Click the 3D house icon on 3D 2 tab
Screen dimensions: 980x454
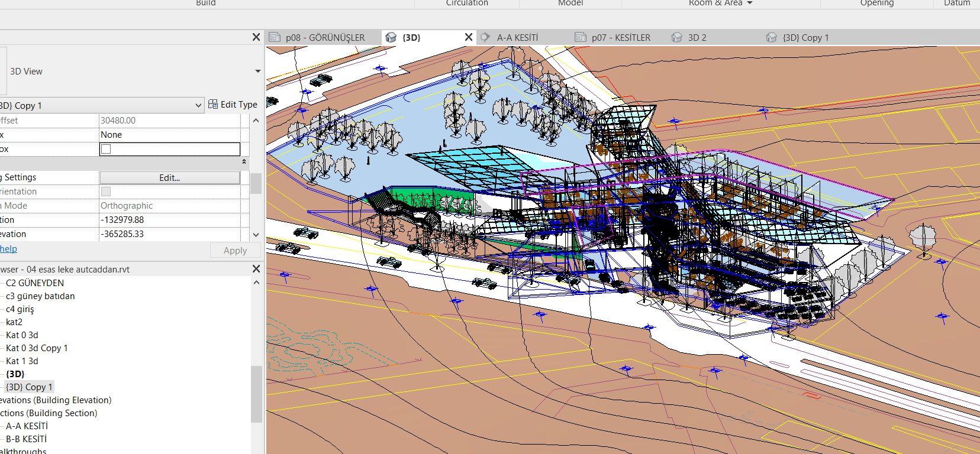[677, 37]
